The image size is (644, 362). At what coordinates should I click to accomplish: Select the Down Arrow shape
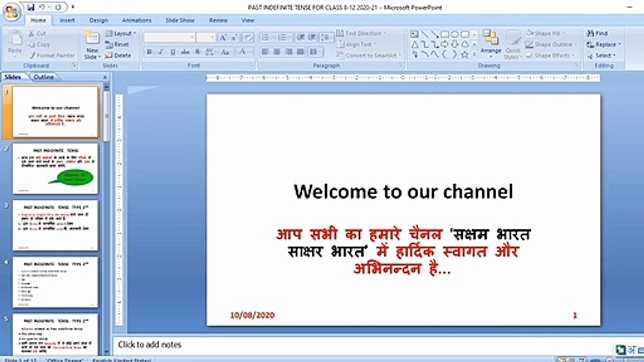point(454,44)
